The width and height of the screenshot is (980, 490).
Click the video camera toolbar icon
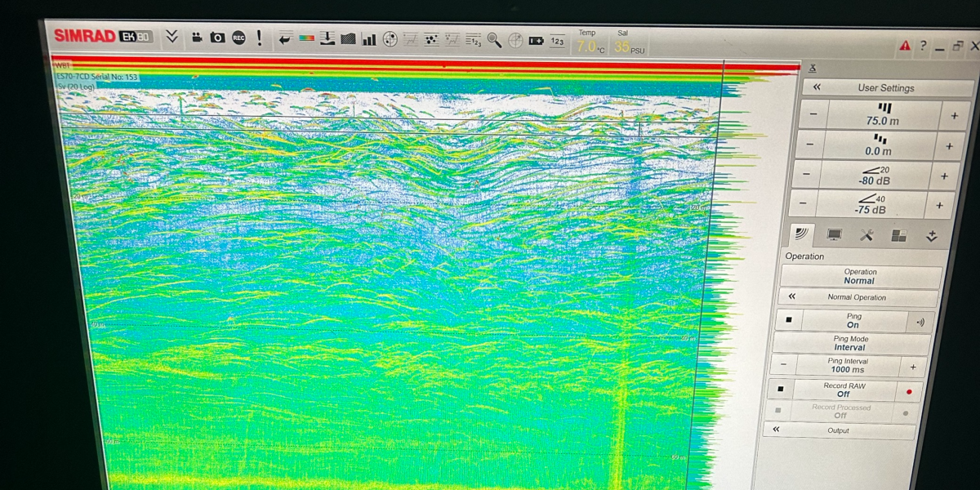(197, 38)
